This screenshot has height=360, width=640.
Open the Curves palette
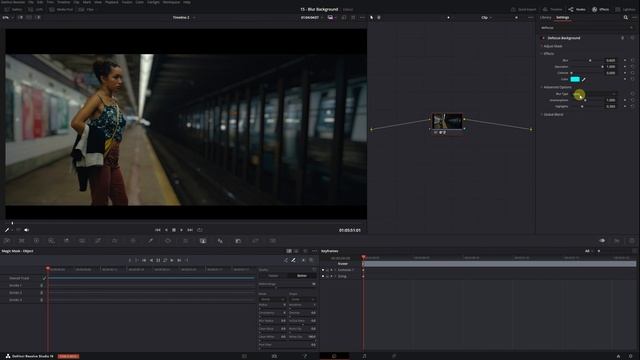tap(98, 241)
